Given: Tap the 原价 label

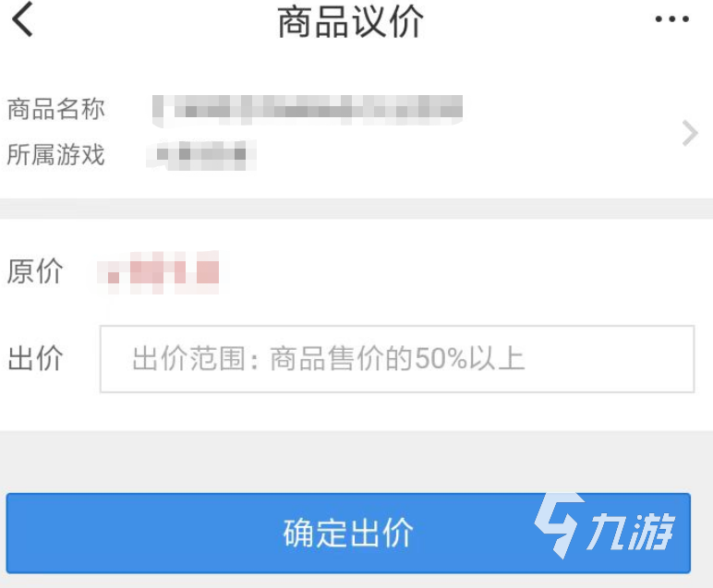Looking at the screenshot, I should point(35,271).
